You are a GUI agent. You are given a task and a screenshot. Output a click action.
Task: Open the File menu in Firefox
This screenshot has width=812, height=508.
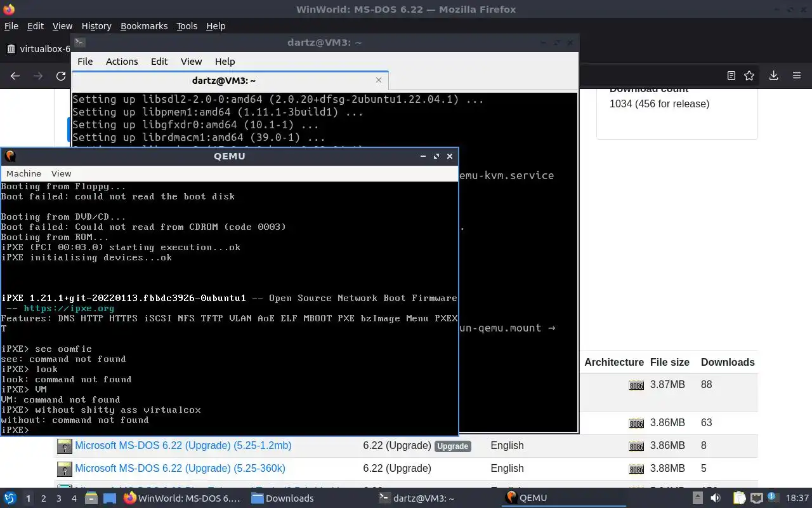[x=11, y=26]
